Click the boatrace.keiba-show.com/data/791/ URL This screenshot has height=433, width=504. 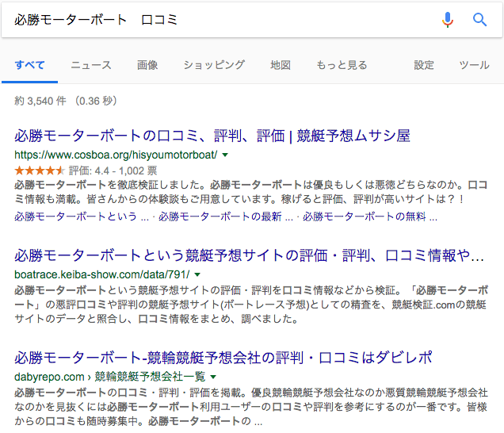tap(102, 274)
